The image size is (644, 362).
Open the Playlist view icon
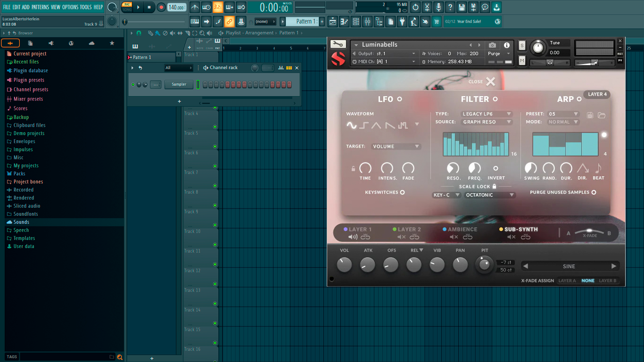coord(333,21)
